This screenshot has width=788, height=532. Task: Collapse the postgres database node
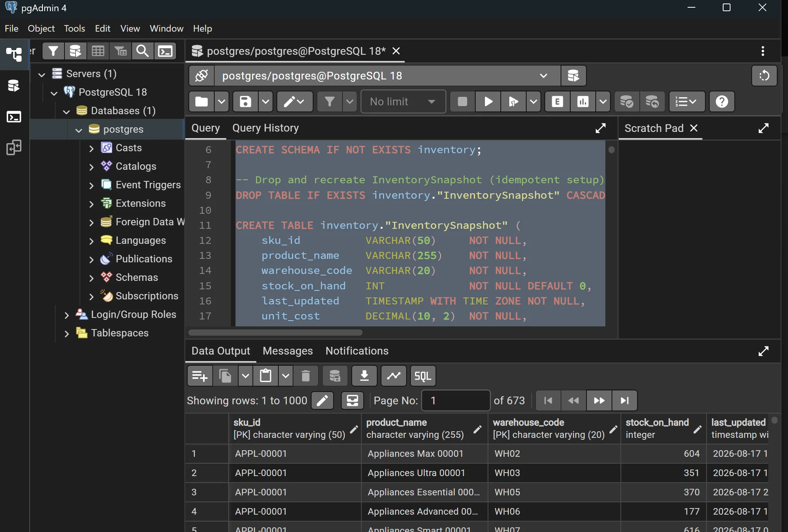tap(79, 130)
